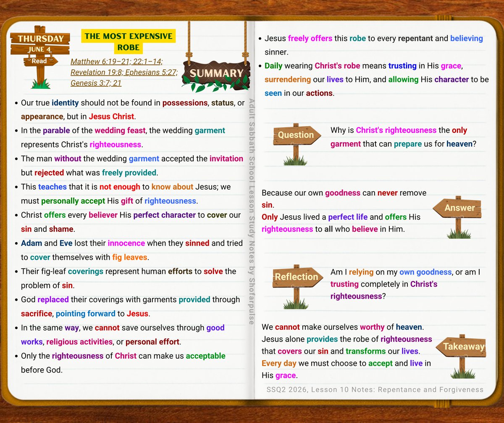The height and width of the screenshot is (423, 504).
Task: Click the green word 'Daily'
Action: [273, 66]
